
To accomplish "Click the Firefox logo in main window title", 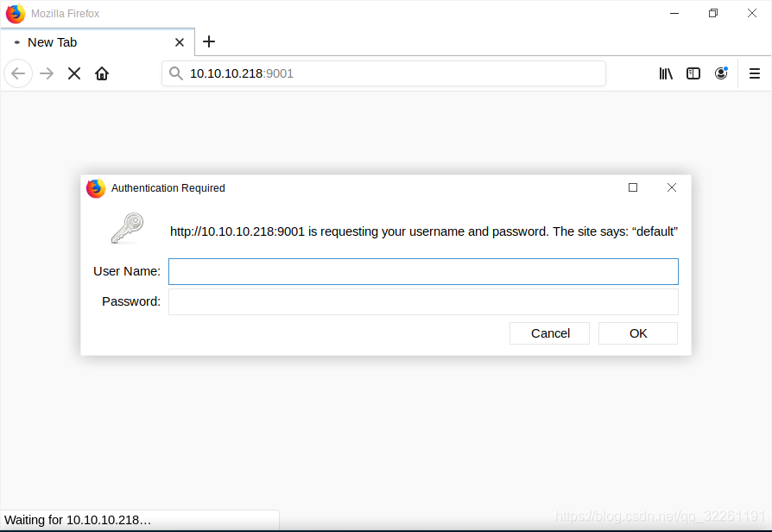I will point(16,14).
